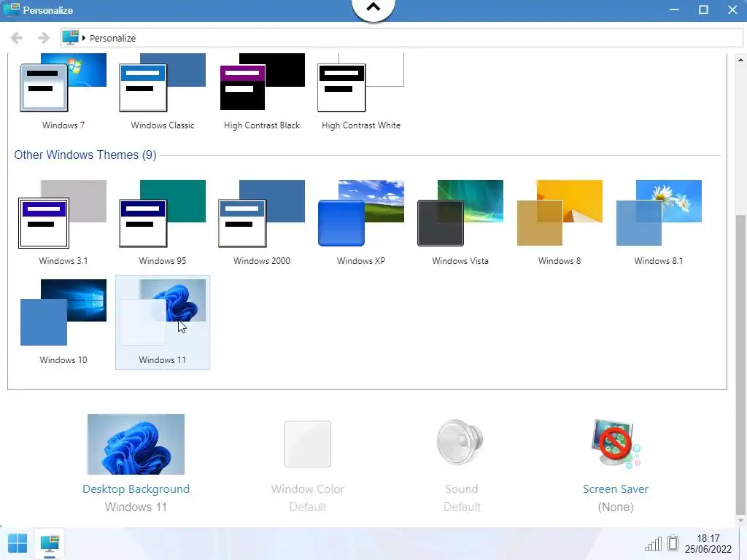Click the Windows 11 theme tile
This screenshot has height=560, width=747.
tap(163, 322)
